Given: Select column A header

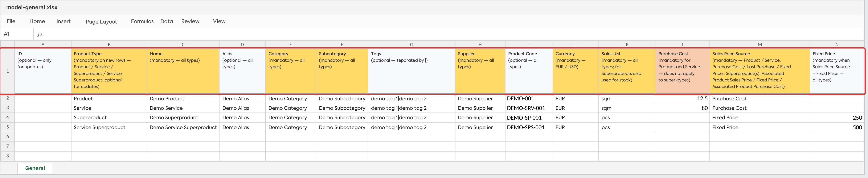Looking at the screenshot, I should pos(43,44).
